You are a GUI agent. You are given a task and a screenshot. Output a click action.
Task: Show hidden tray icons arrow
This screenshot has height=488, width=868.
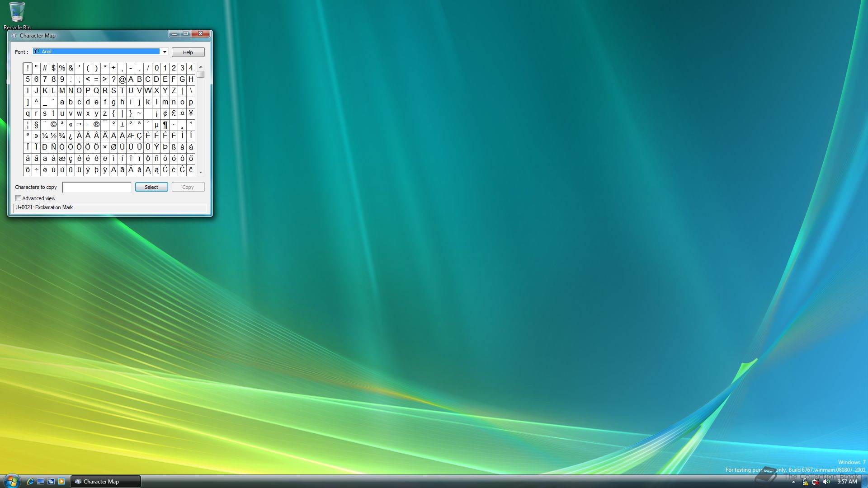[793, 482]
